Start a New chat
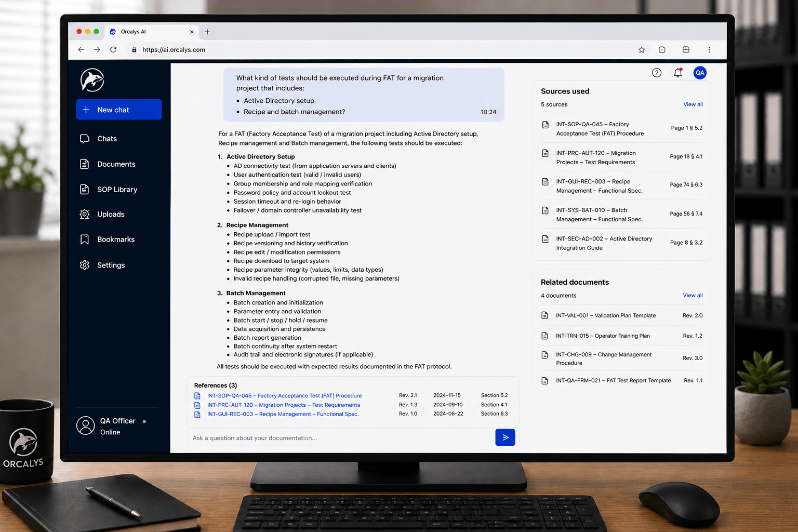This screenshot has height=532, width=798. (x=119, y=110)
